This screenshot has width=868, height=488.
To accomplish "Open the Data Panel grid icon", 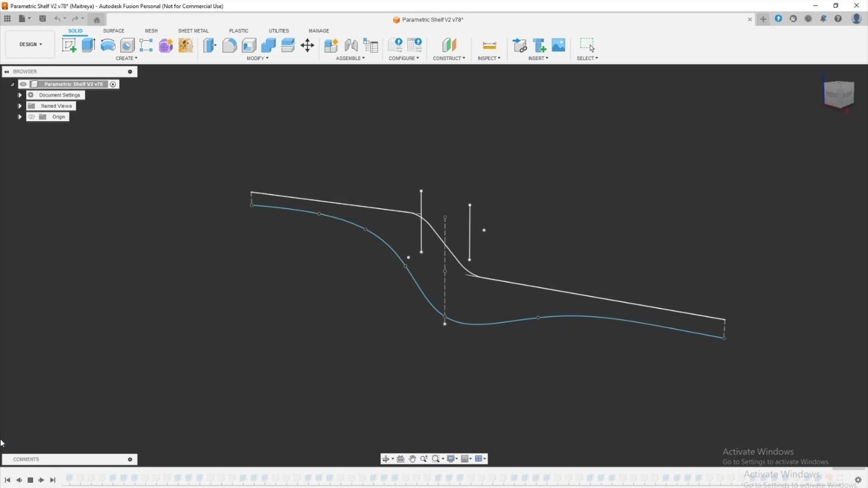I will (x=8, y=19).
